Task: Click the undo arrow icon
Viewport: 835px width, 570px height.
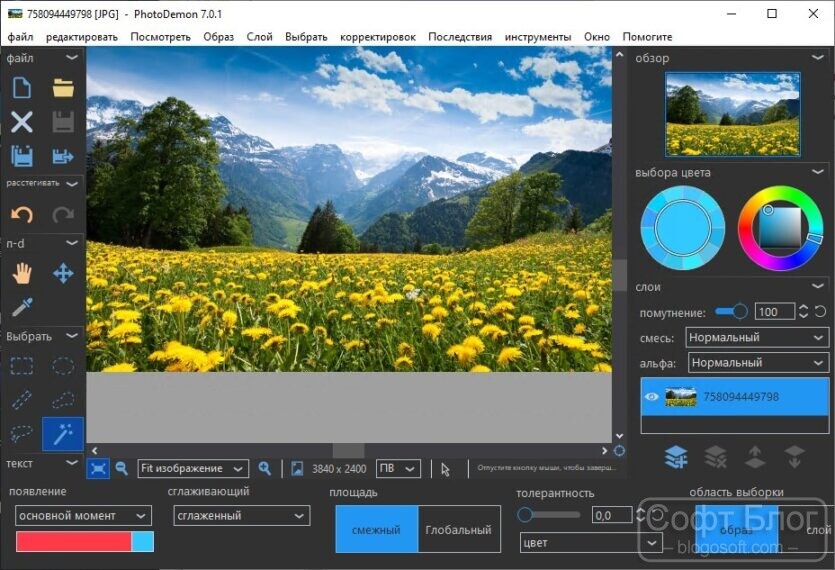Action: [22, 214]
